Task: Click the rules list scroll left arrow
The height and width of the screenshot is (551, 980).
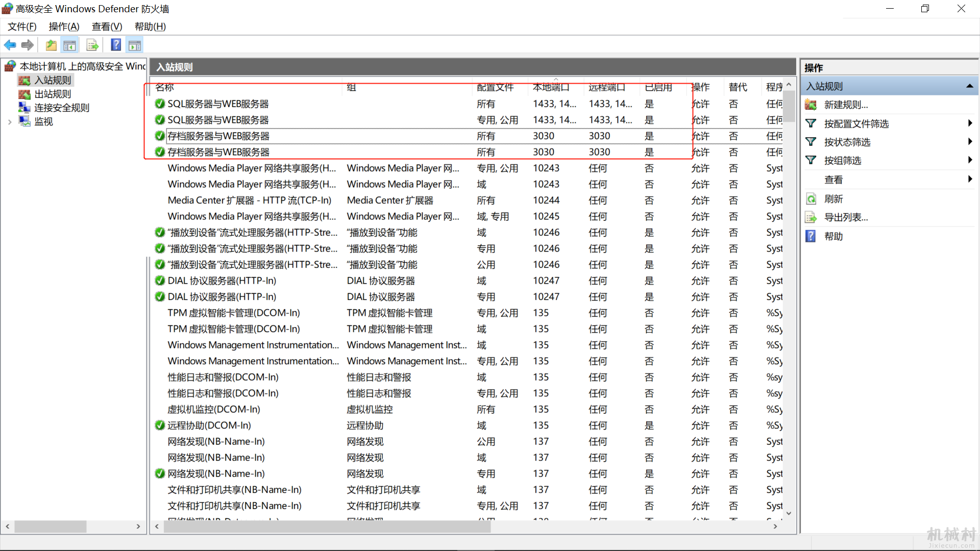Action: (157, 527)
